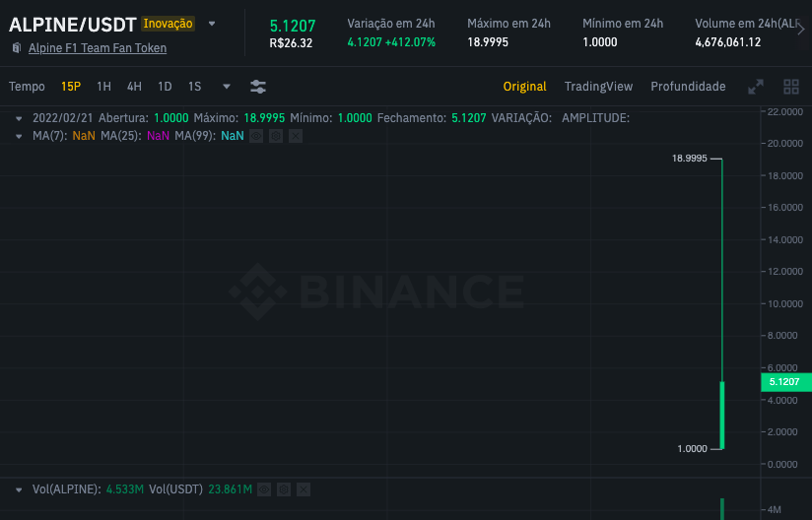
Task: Click the MA(25) NaN value
Action: pyautogui.click(x=158, y=136)
